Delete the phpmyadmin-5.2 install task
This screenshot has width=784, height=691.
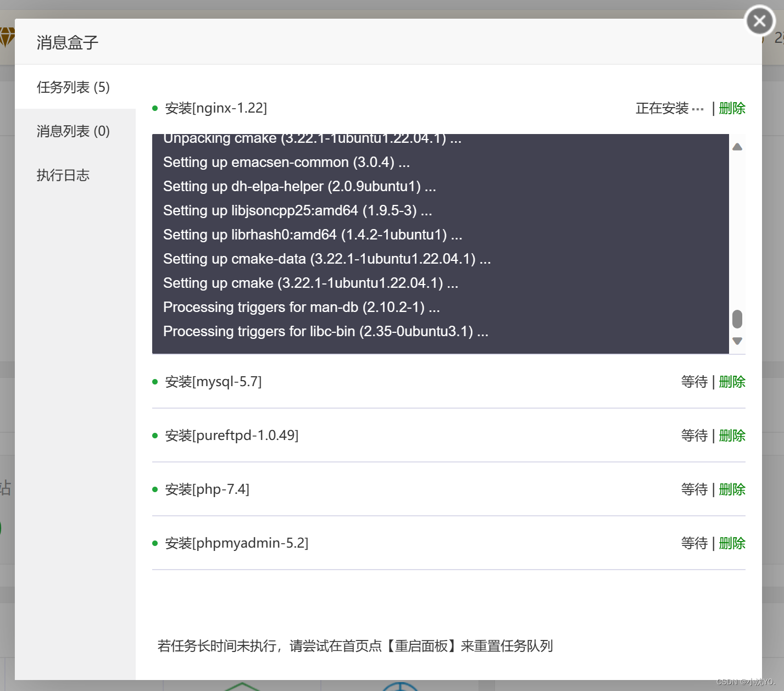(x=732, y=543)
